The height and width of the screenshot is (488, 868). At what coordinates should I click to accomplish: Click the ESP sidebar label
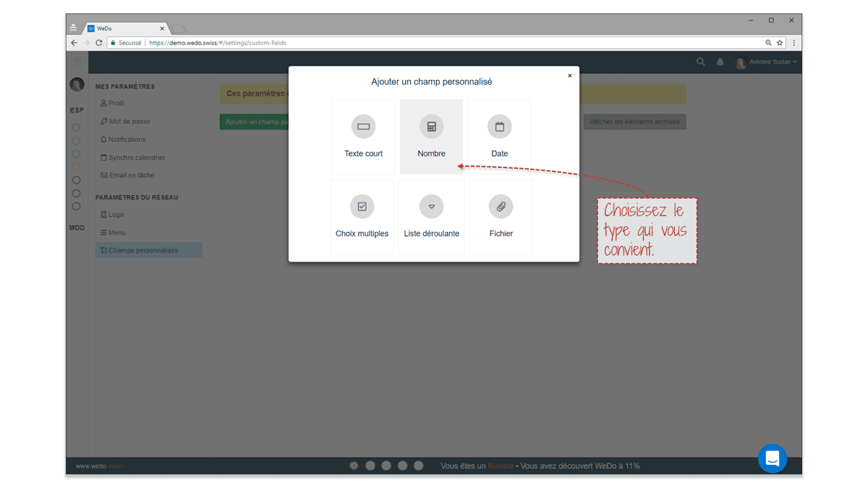click(x=77, y=110)
